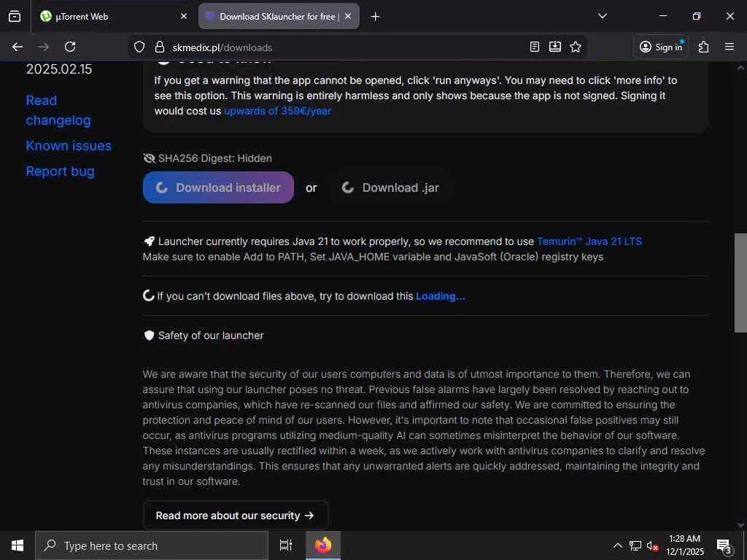Click the rocket icon beside Java requirement
Viewport: 747px width, 560px height.
click(149, 241)
